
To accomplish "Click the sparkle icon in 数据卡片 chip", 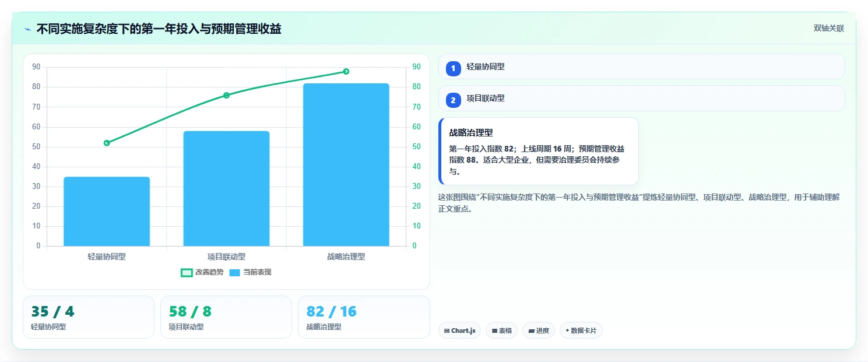I will click(567, 331).
